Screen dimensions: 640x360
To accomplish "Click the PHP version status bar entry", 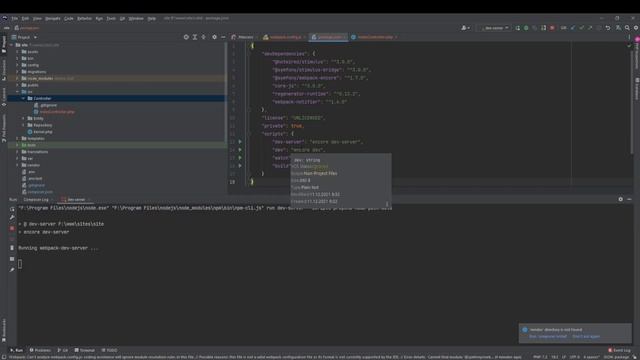I will pos(540,357).
